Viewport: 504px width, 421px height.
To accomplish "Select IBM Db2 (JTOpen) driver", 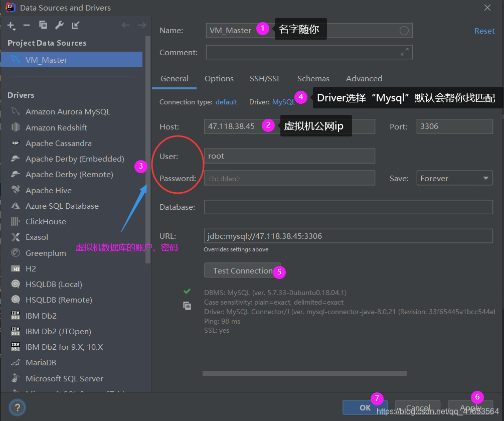I will tap(59, 331).
